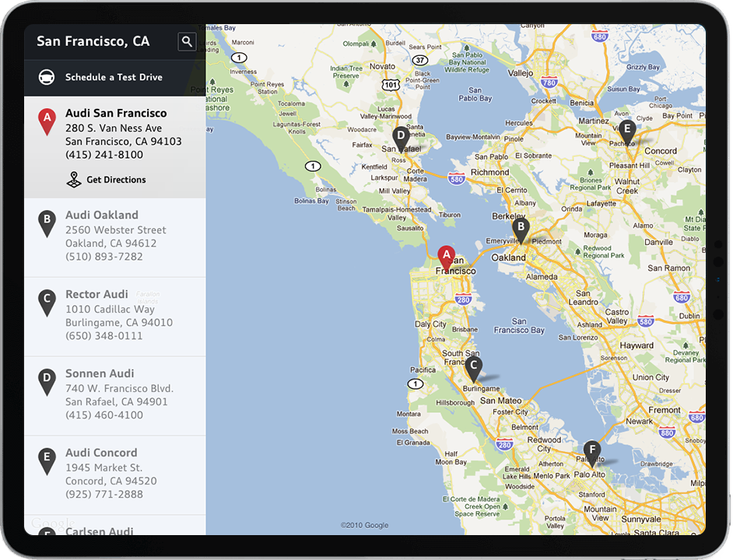Click address 740 W. Francisco Blvd.
Viewport: 733px width, 560px height.
(x=120, y=388)
